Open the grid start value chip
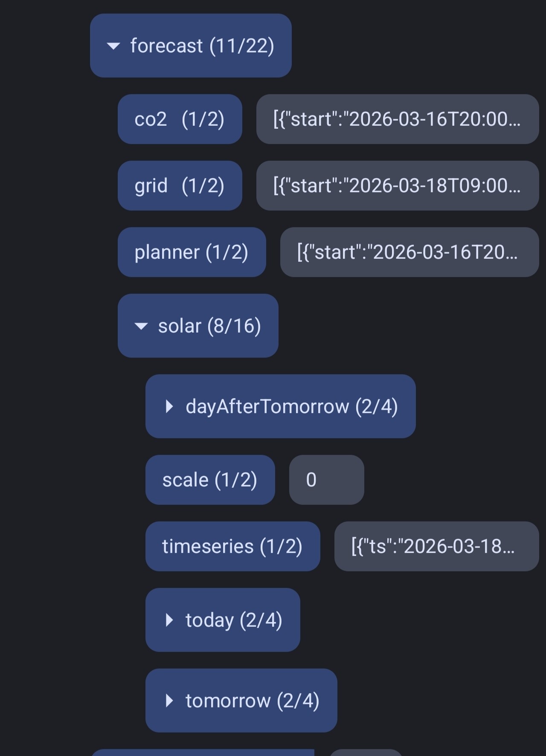The width and height of the screenshot is (546, 756). pos(397,185)
